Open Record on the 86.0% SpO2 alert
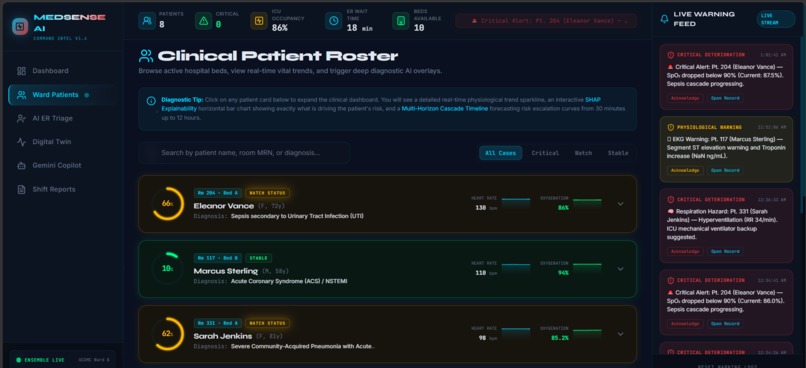This screenshot has width=806, height=368. [x=725, y=324]
